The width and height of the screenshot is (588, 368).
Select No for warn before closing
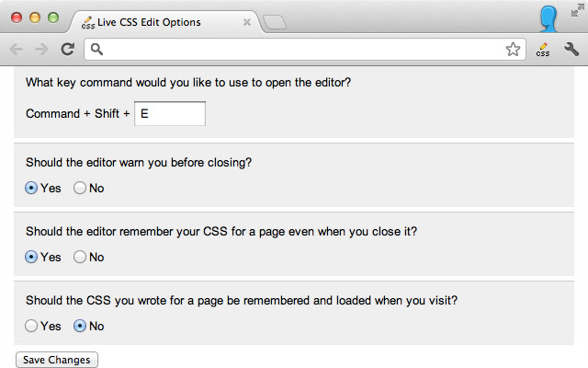click(x=80, y=188)
